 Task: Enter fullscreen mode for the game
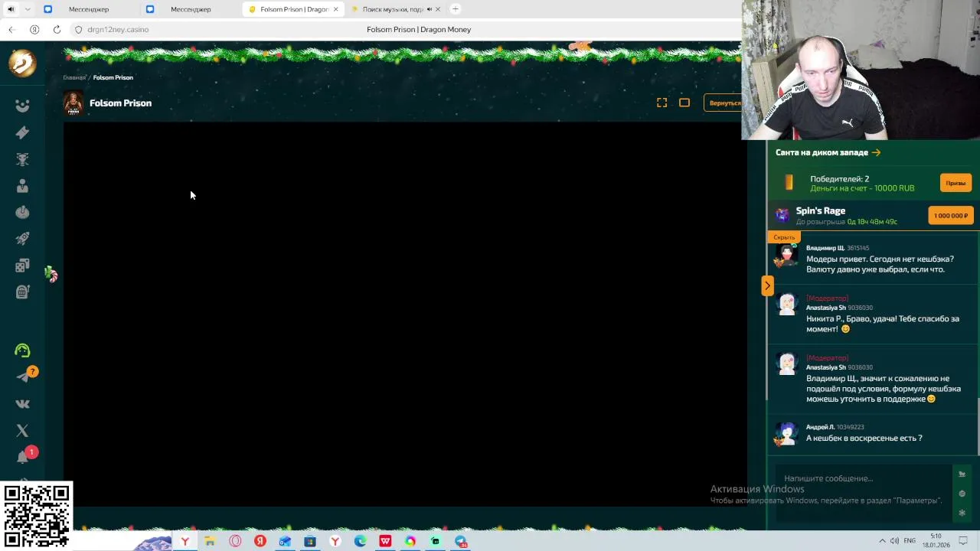click(661, 103)
